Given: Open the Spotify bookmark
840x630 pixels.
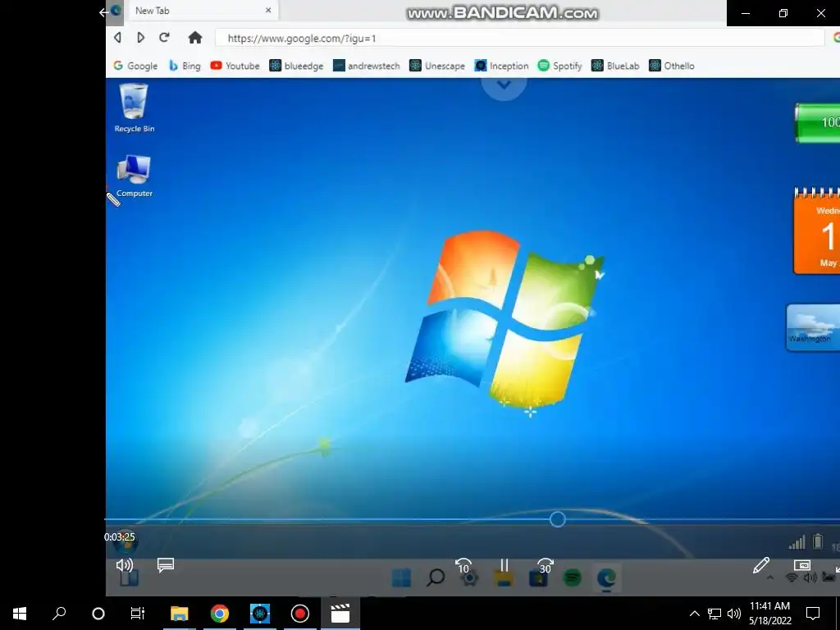Looking at the screenshot, I should pos(559,66).
